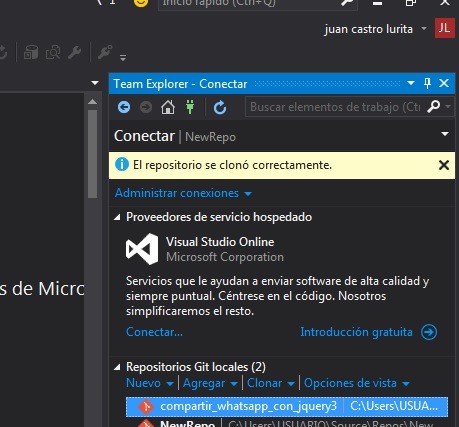This screenshot has width=459, height=427.
Task: Select compartir_whatsapp_con_jquery3 repository
Action: click(287, 407)
